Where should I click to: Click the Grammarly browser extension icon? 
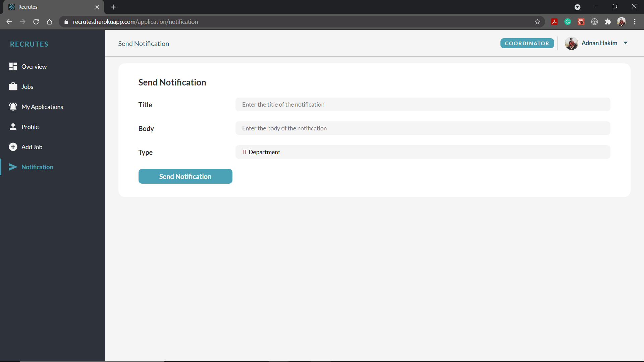coord(568,21)
